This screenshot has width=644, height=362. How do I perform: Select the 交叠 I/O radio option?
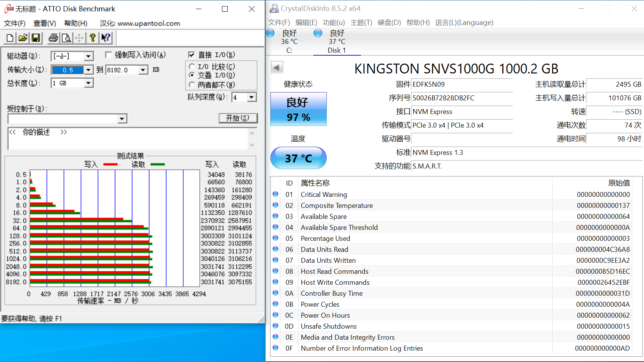[x=192, y=75]
